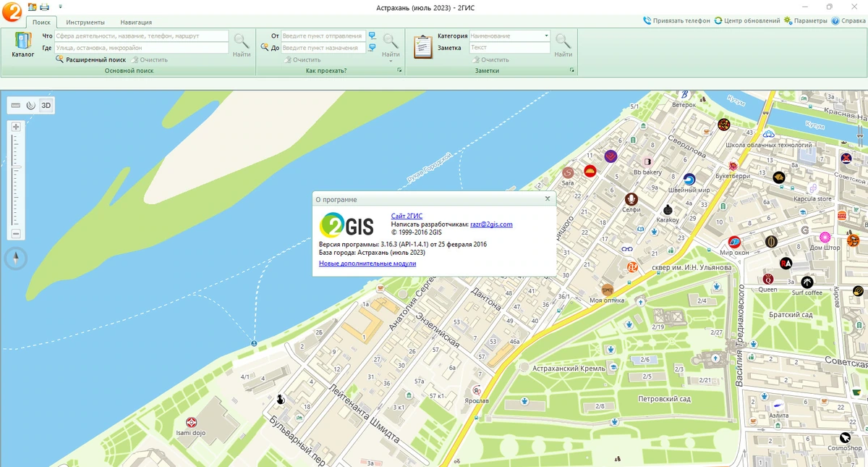This screenshot has width=868, height=467.
Task: Click the Азлита marker icon
Action: 778,405
